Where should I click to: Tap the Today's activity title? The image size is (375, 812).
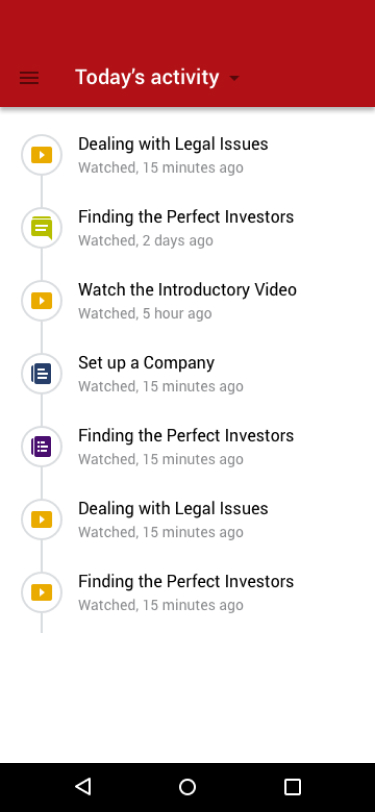[x=147, y=77]
